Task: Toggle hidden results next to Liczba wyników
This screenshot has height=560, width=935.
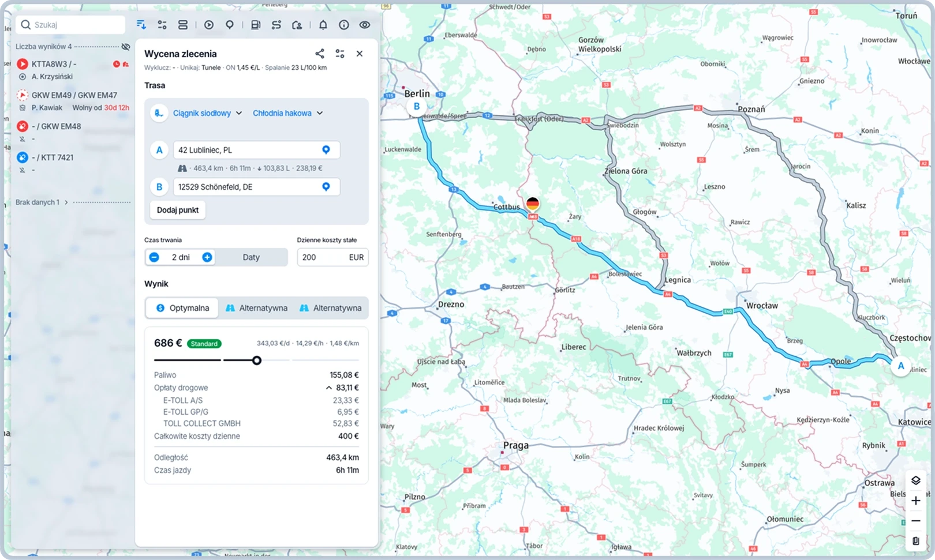Action: tap(126, 47)
